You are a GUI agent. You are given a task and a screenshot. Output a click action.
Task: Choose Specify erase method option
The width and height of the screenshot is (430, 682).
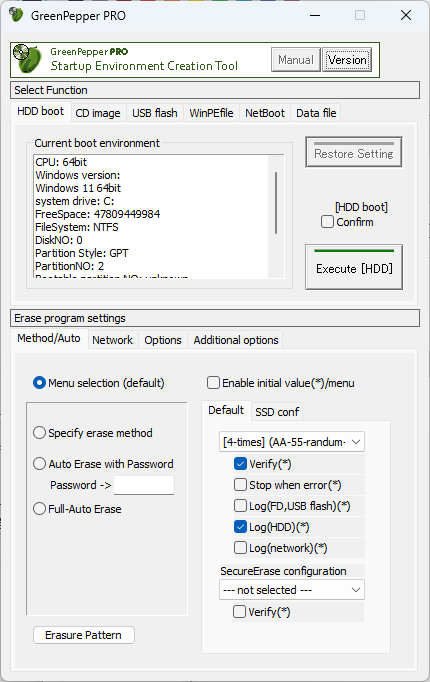point(39,433)
